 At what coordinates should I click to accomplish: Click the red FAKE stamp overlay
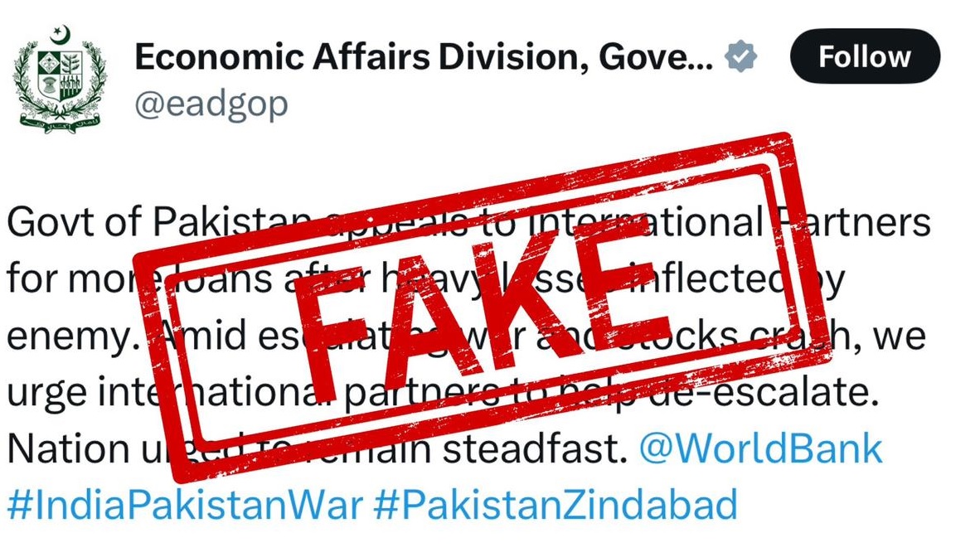tap(483, 307)
